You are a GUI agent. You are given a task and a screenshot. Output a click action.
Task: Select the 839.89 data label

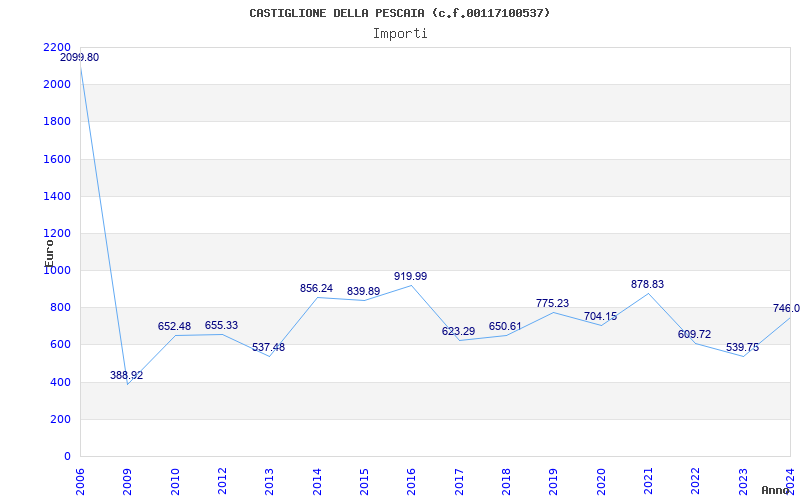coord(363,291)
